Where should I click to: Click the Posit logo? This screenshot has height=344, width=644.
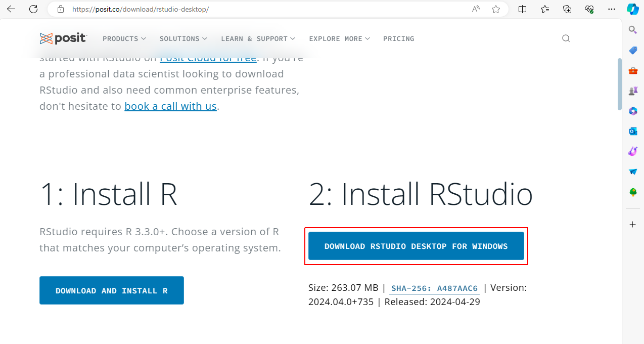[x=63, y=38]
